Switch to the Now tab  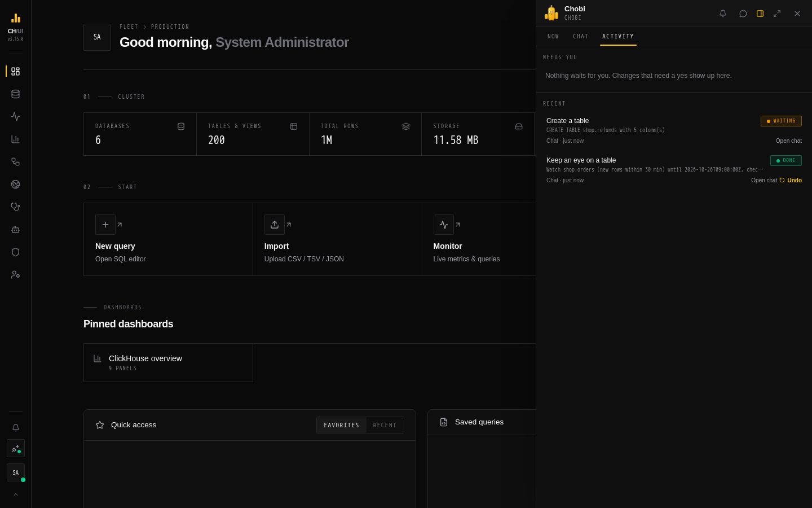point(553,37)
